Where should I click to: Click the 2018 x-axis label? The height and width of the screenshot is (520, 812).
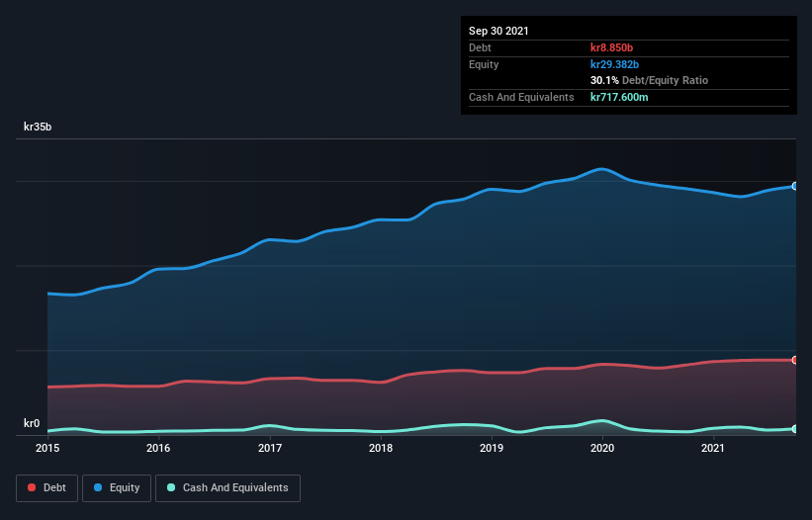381,448
